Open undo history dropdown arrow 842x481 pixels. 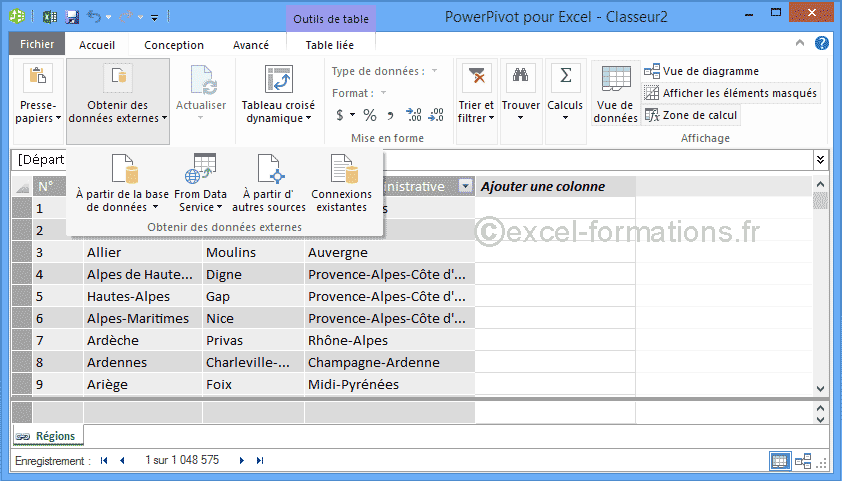[108, 18]
